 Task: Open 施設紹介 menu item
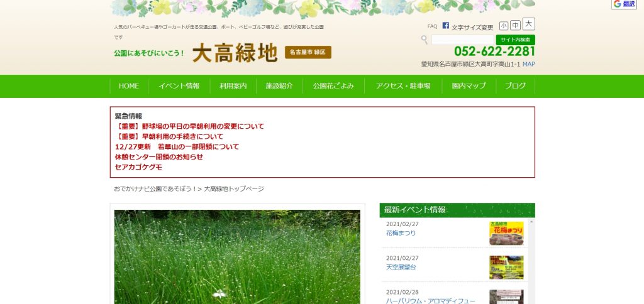point(279,86)
